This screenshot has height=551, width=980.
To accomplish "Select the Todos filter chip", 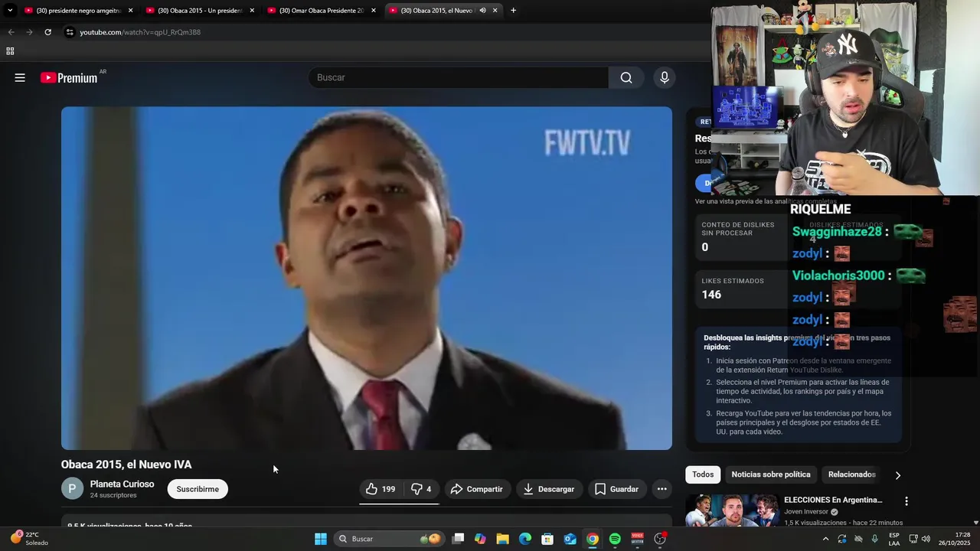I will 703,474.
